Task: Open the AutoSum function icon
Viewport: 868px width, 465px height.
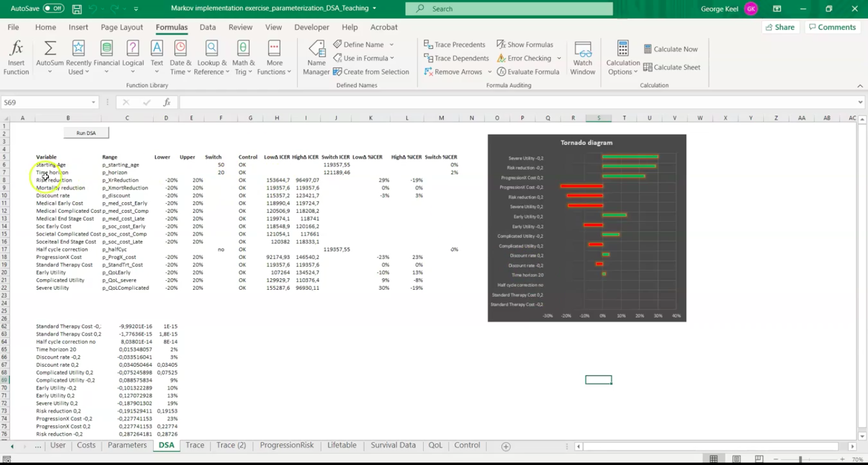Action: click(x=50, y=49)
